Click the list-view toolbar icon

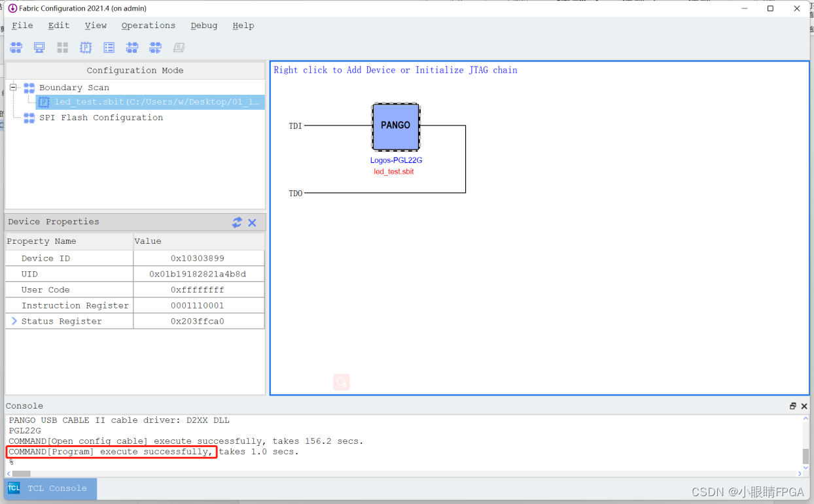point(109,48)
